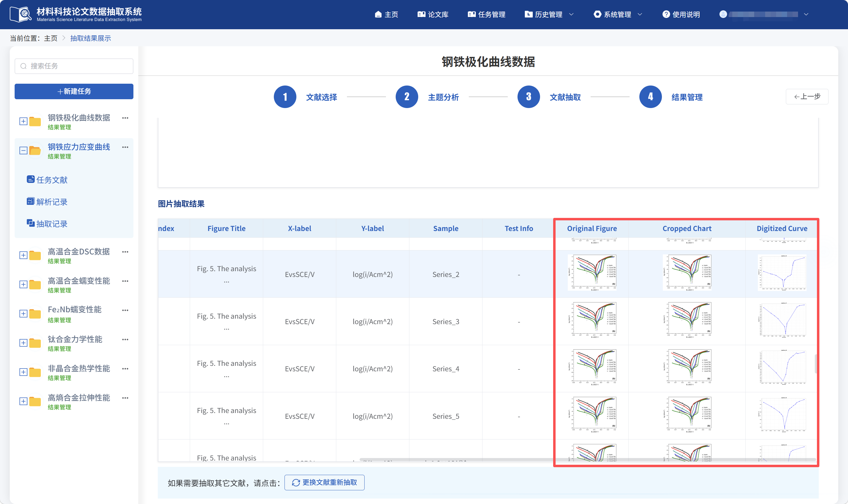Go to step 4 结果管理
848x504 pixels.
tap(671, 97)
